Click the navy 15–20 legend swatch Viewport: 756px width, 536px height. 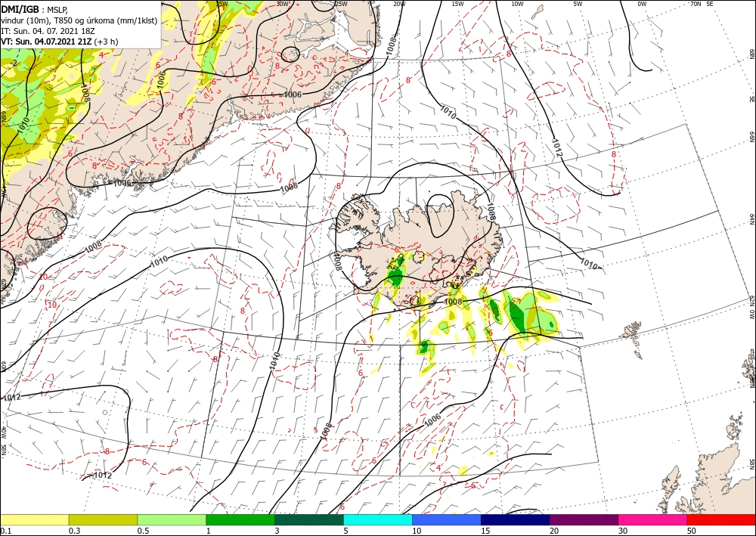[516, 519]
